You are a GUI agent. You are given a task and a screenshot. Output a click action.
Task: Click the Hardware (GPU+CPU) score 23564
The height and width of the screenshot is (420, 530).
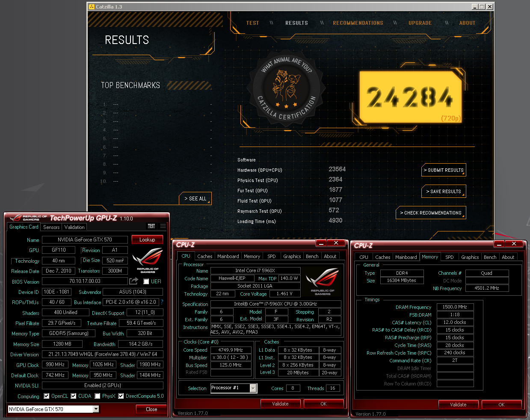337,169
